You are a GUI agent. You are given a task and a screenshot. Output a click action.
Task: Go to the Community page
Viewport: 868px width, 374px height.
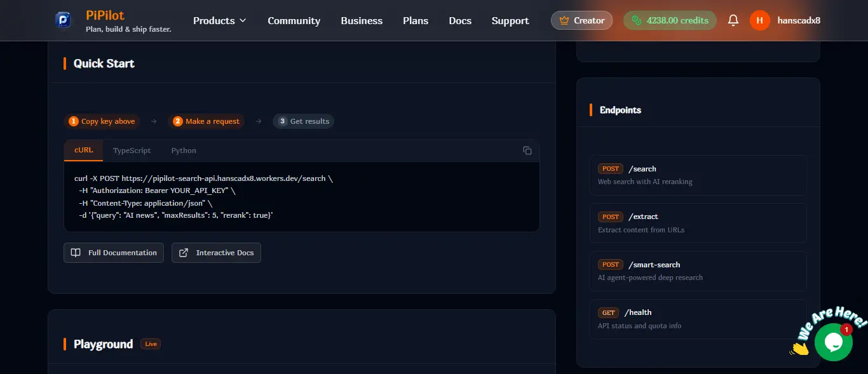pyautogui.click(x=294, y=20)
